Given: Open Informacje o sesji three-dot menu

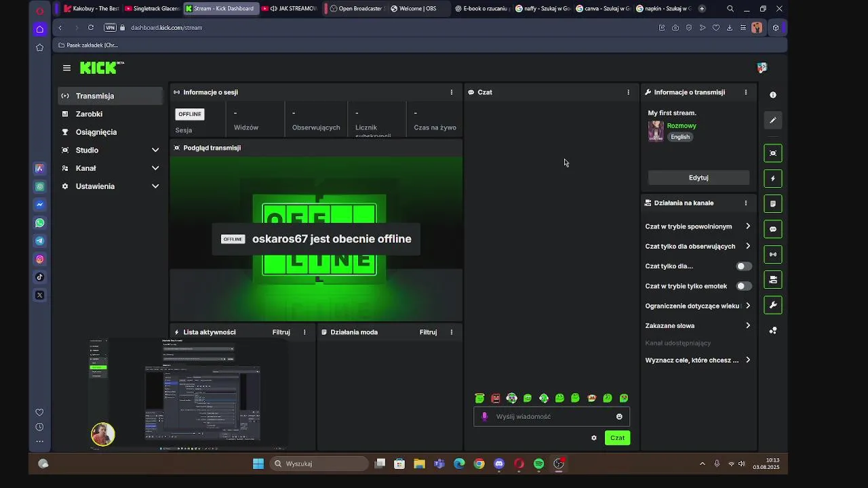Looking at the screenshot, I should tap(452, 92).
